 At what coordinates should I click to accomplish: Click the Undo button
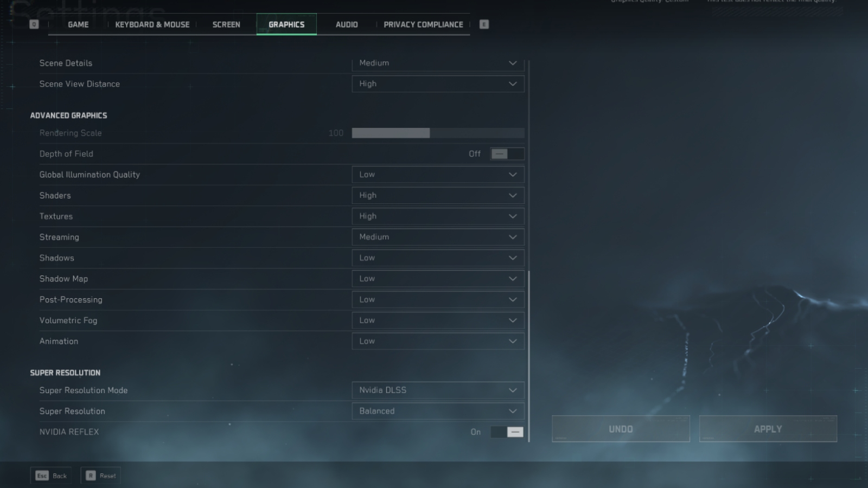tap(620, 428)
